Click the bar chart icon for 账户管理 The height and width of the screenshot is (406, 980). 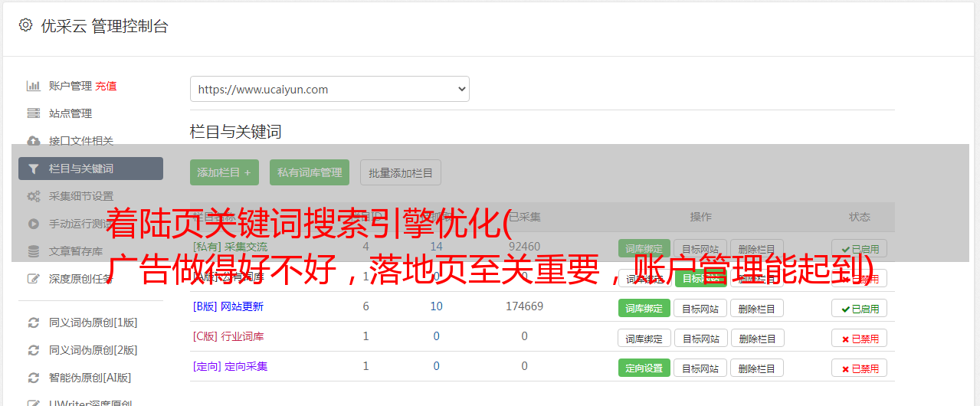[x=34, y=86]
